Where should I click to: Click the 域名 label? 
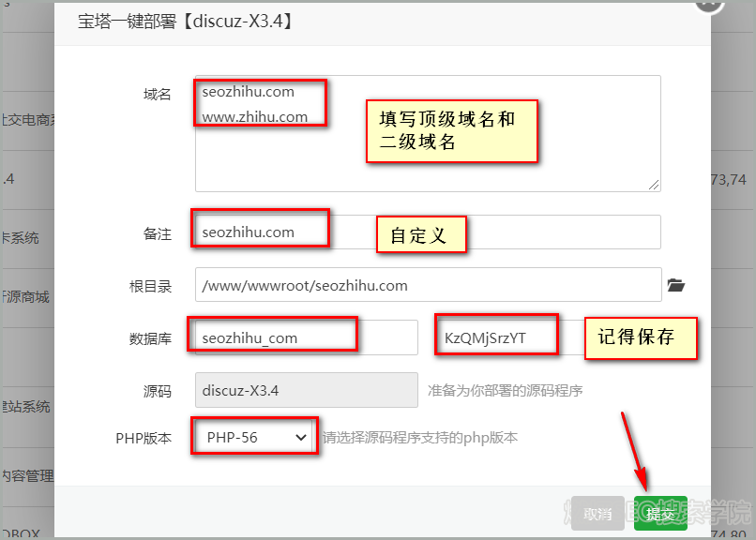click(158, 94)
